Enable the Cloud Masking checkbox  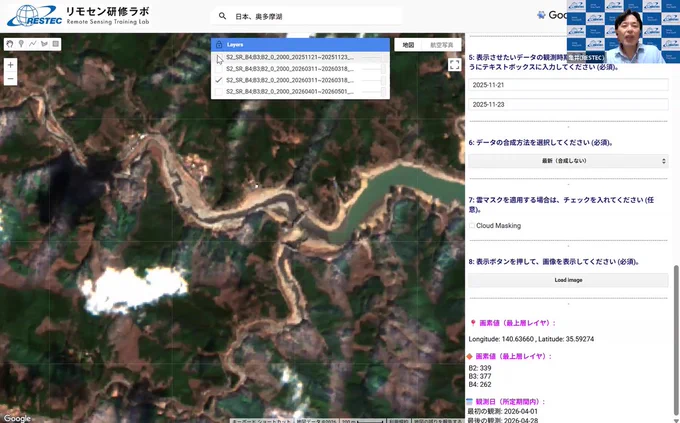click(472, 226)
